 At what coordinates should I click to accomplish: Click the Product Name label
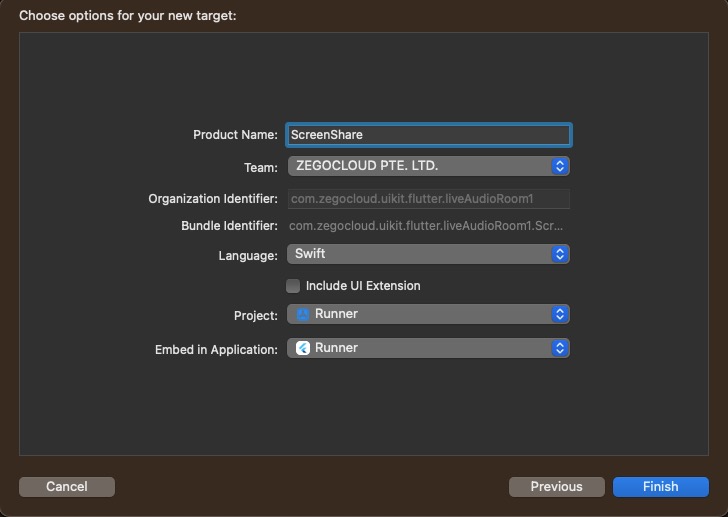coord(235,135)
